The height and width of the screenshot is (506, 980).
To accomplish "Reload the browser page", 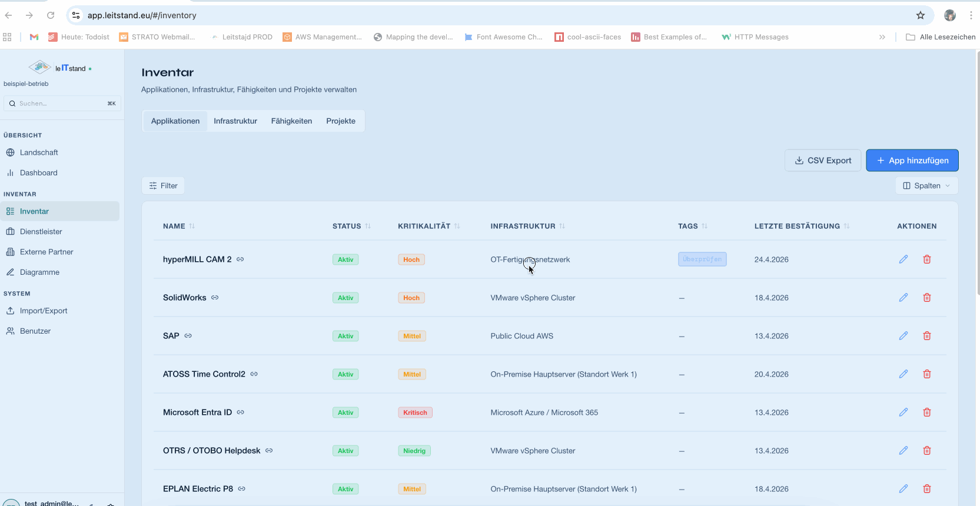I will (51, 15).
